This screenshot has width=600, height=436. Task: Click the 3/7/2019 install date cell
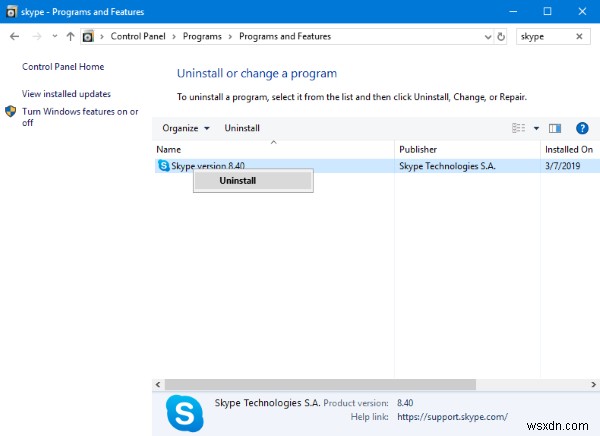point(562,166)
